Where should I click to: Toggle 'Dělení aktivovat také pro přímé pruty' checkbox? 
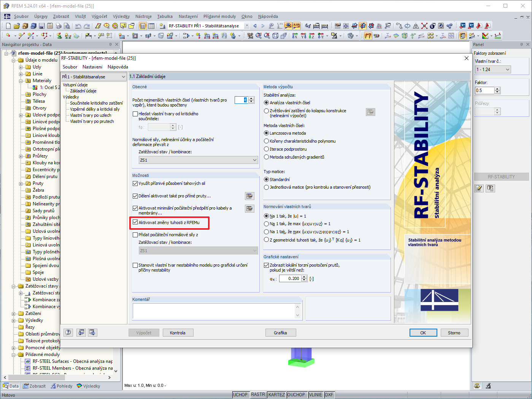coord(135,196)
